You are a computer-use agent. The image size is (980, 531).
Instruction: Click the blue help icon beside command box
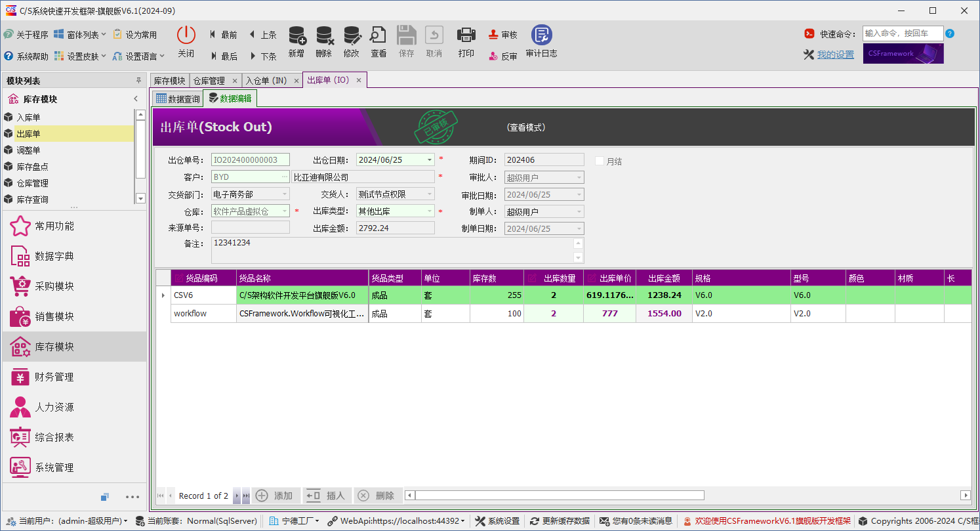tap(950, 33)
